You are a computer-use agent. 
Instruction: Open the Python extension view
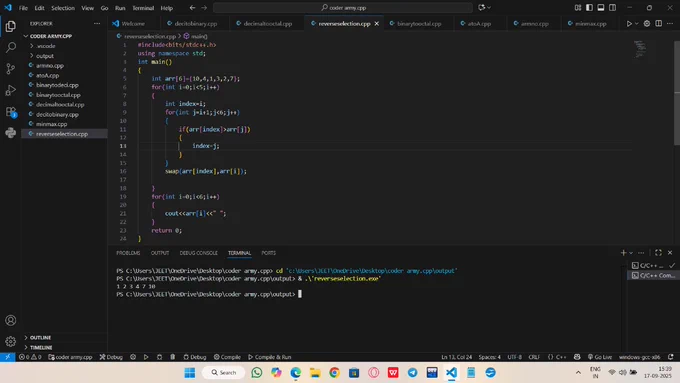click(x=10, y=133)
